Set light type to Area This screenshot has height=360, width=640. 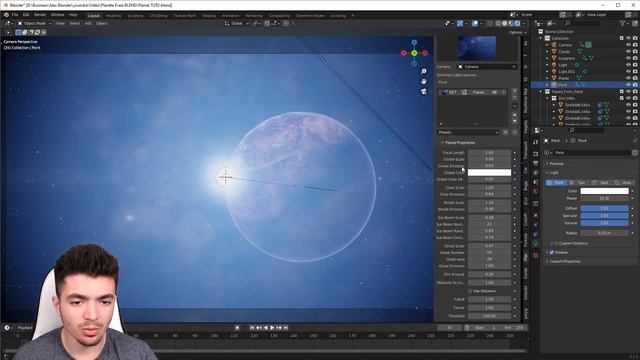[623, 182]
